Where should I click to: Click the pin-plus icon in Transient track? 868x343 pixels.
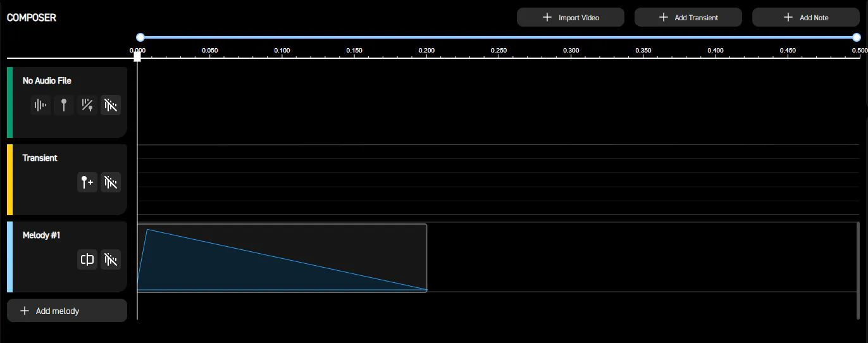point(87,182)
